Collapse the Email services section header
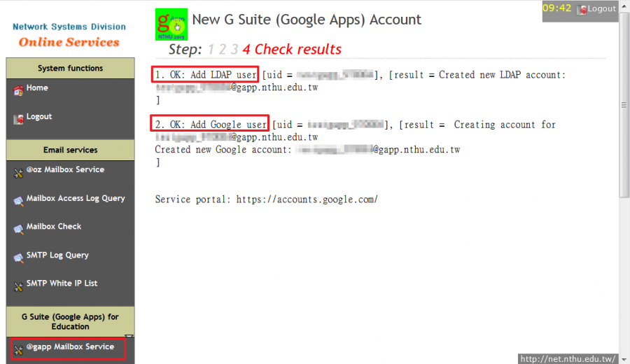Screen dimensions: 630x364 click(x=70, y=150)
